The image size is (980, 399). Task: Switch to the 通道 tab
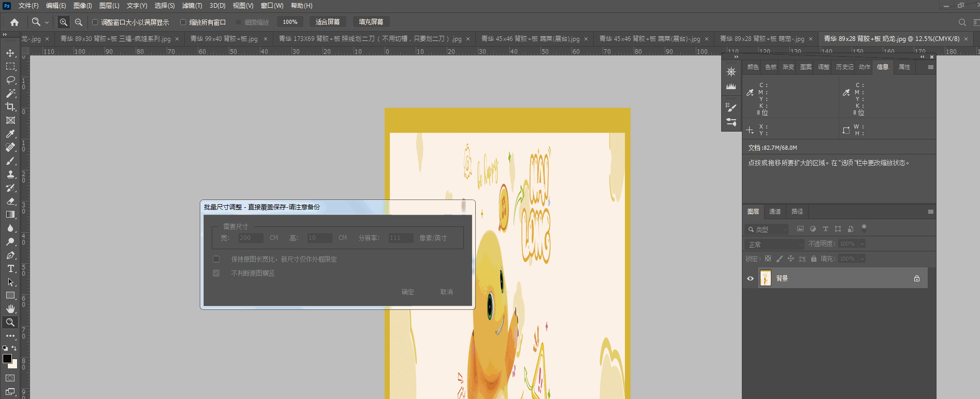(x=775, y=211)
